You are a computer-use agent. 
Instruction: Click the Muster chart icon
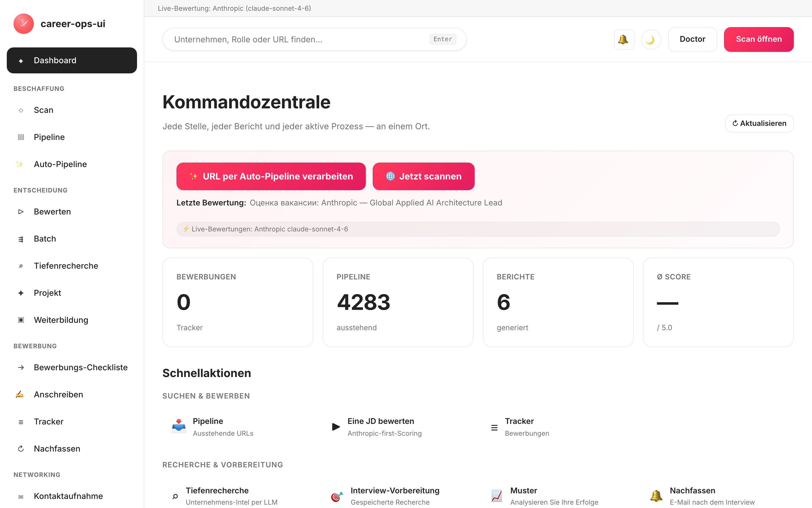click(x=497, y=496)
